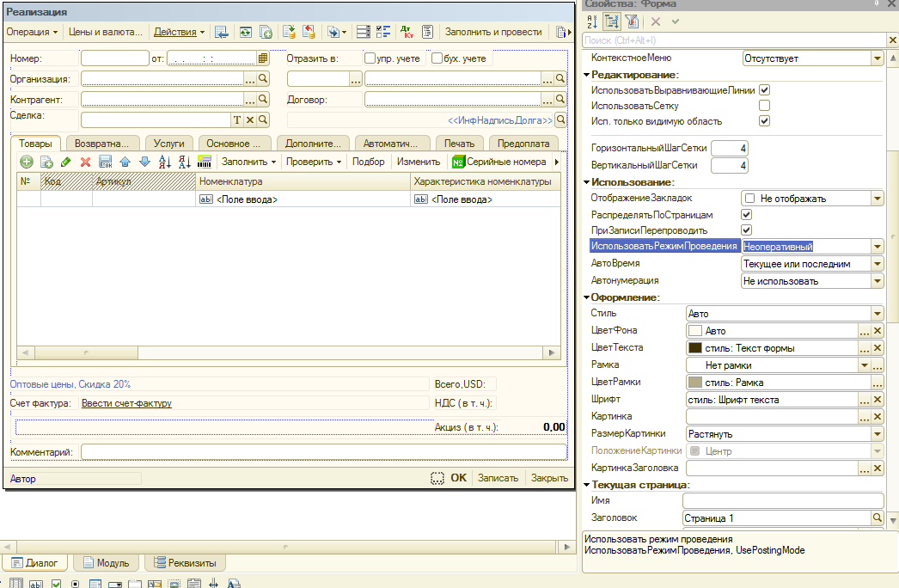Click the magnifier icon beside the Организация field
This screenshot has height=588, width=899.
pyautogui.click(x=264, y=78)
